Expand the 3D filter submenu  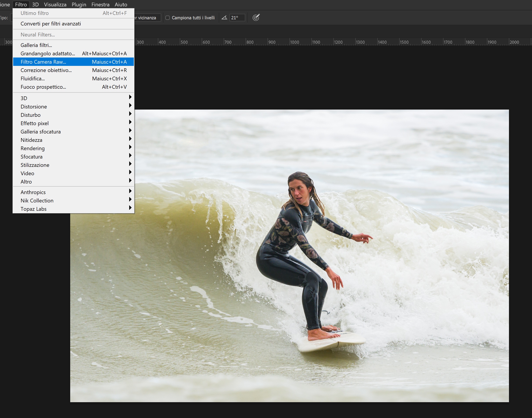73,98
